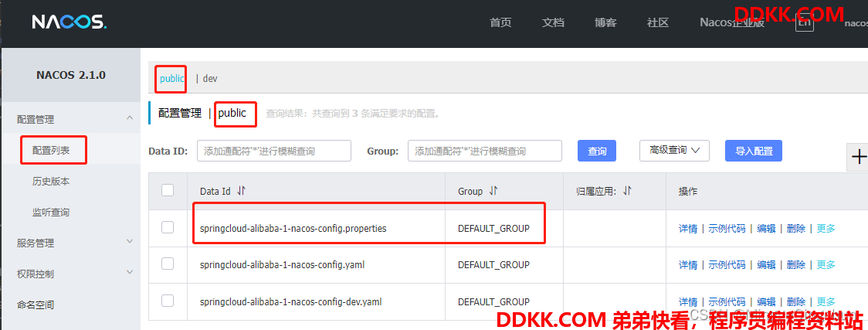Click 编辑 for nacos-config.yaml
868x330 pixels.
(766, 264)
